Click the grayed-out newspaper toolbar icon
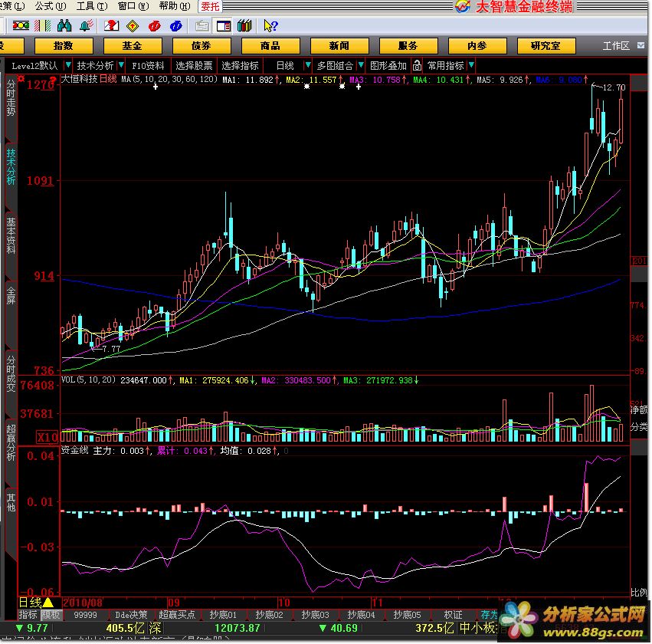This screenshot has height=644, width=652. tap(202, 26)
